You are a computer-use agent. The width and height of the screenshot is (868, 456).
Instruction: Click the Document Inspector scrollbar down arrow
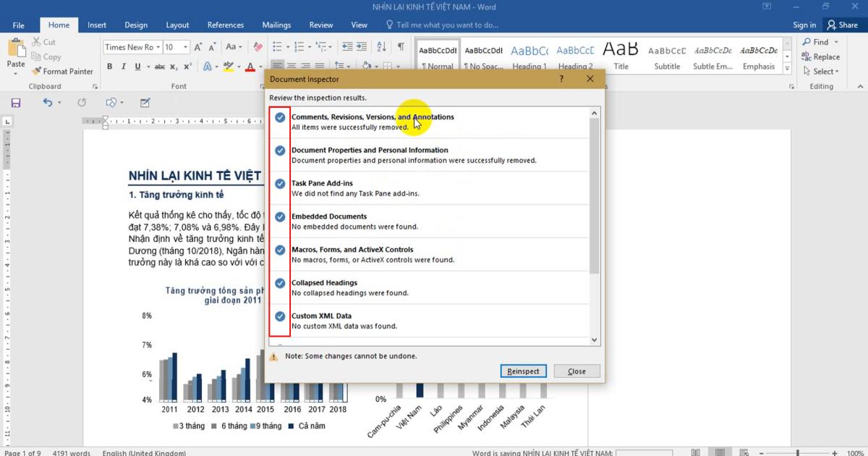coord(594,339)
